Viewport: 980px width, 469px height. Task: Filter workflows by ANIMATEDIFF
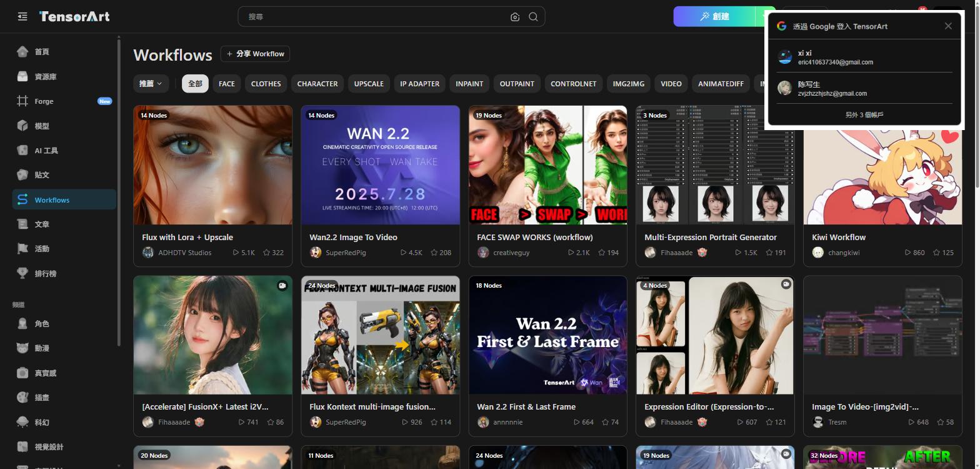pyautogui.click(x=721, y=83)
